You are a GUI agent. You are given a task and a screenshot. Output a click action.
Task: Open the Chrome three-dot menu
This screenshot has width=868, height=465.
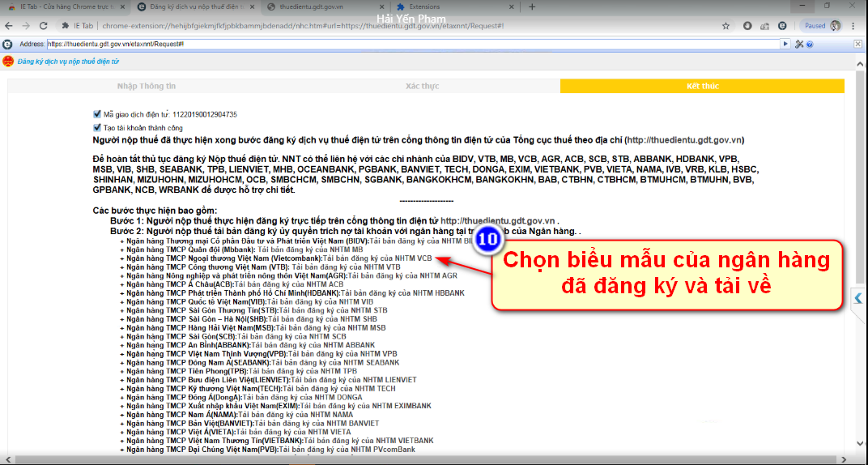[x=855, y=25]
